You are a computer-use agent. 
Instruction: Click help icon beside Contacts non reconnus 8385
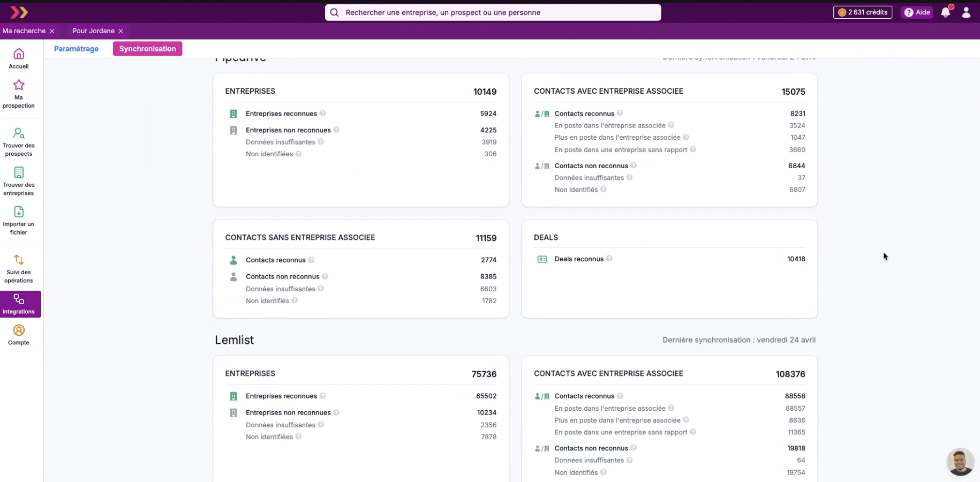[x=325, y=276]
